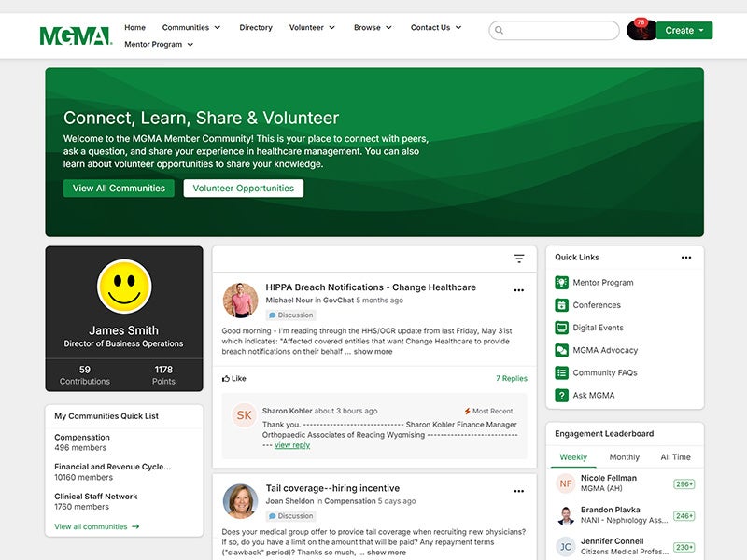Image resolution: width=747 pixels, height=560 pixels.
Task: Click the Digital Events screen icon
Action: (562, 327)
